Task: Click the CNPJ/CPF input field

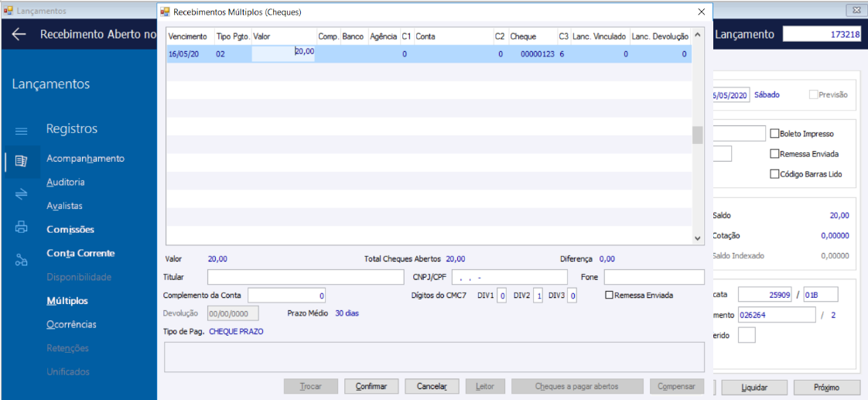Action: tap(510, 277)
